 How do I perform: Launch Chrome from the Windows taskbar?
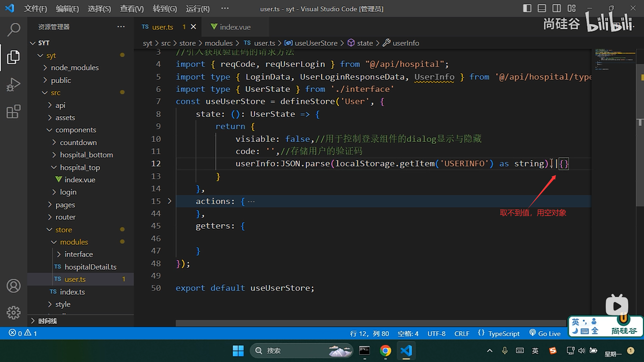pos(385,351)
